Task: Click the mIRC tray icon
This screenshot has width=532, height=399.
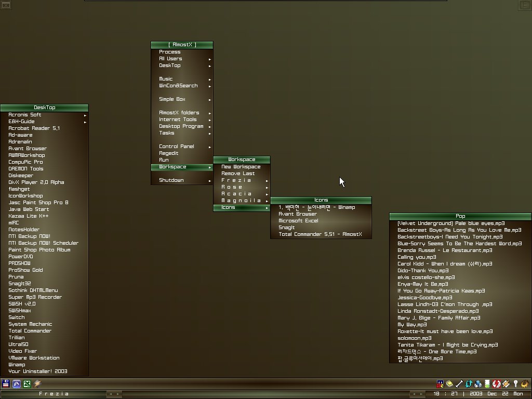Action: pyautogui.click(x=440, y=384)
